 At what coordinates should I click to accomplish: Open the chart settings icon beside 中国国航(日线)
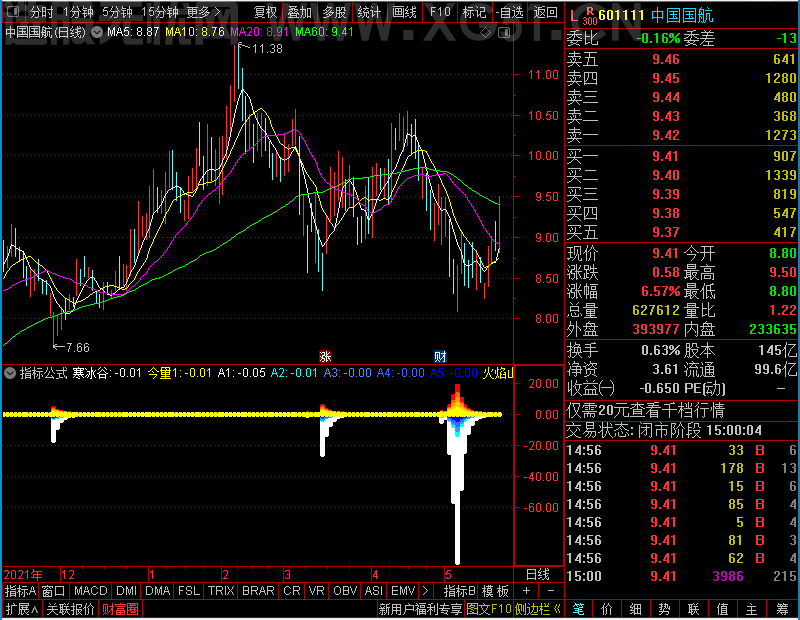point(96,32)
